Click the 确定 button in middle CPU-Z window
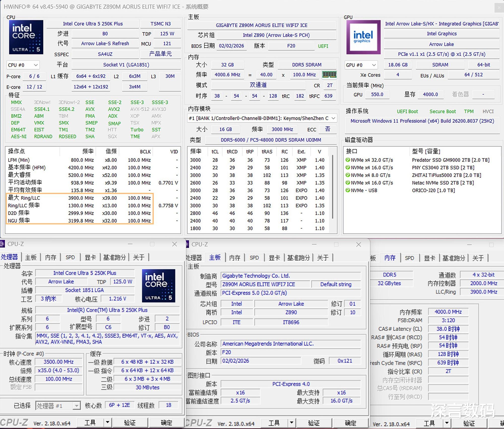The image size is (504, 429). coord(350,423)
